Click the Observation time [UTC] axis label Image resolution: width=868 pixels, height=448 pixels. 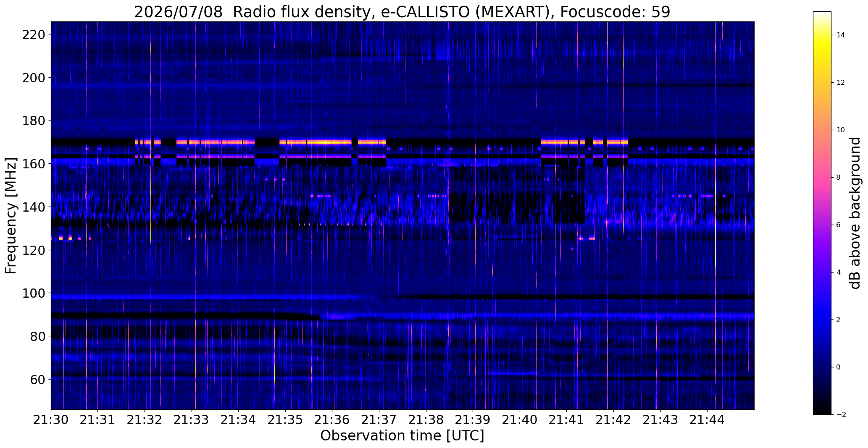pyautogui.click(x=402, y=436)
